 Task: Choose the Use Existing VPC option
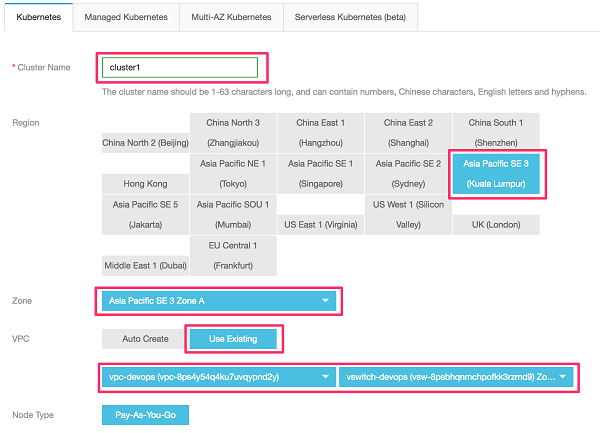232,339
